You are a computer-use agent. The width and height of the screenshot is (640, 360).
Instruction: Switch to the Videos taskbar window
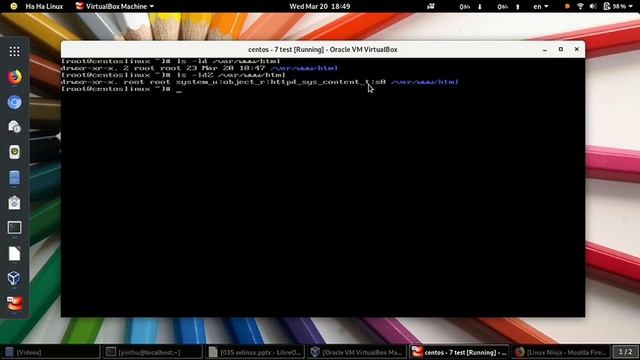pos(51,352)
